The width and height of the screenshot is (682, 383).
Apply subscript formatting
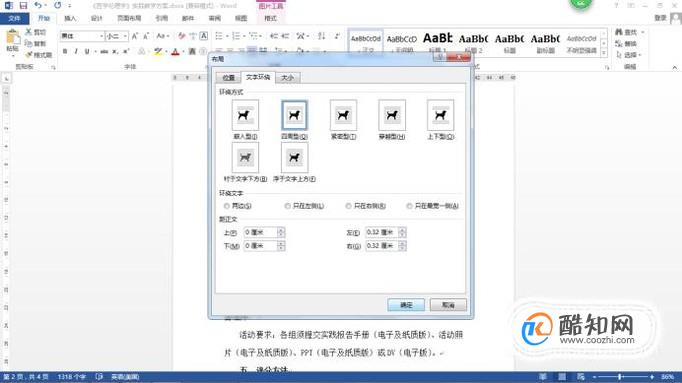[x=115, y=51]
